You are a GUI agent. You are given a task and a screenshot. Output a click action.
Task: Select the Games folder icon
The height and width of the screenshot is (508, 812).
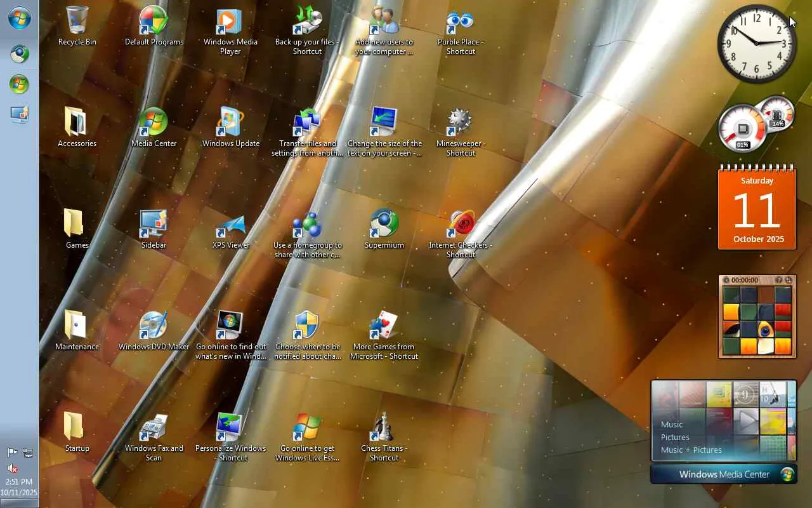click(77, 229)
